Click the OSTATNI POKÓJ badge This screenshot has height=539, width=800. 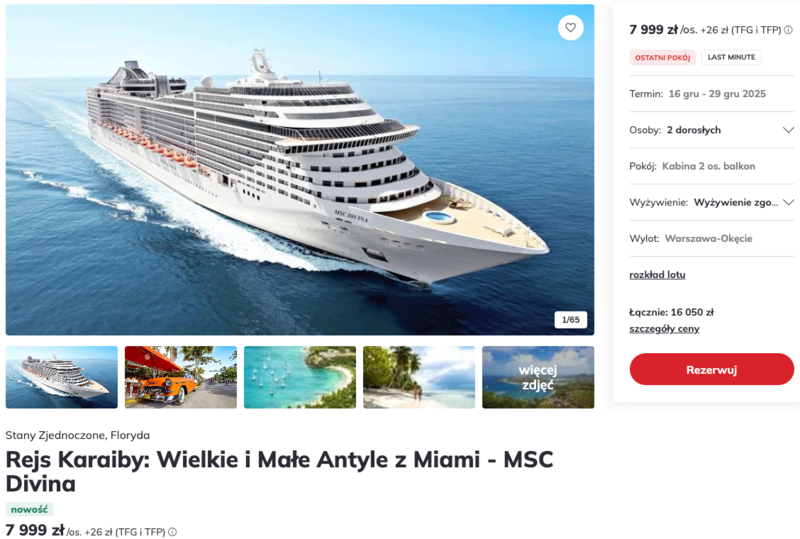662,58
